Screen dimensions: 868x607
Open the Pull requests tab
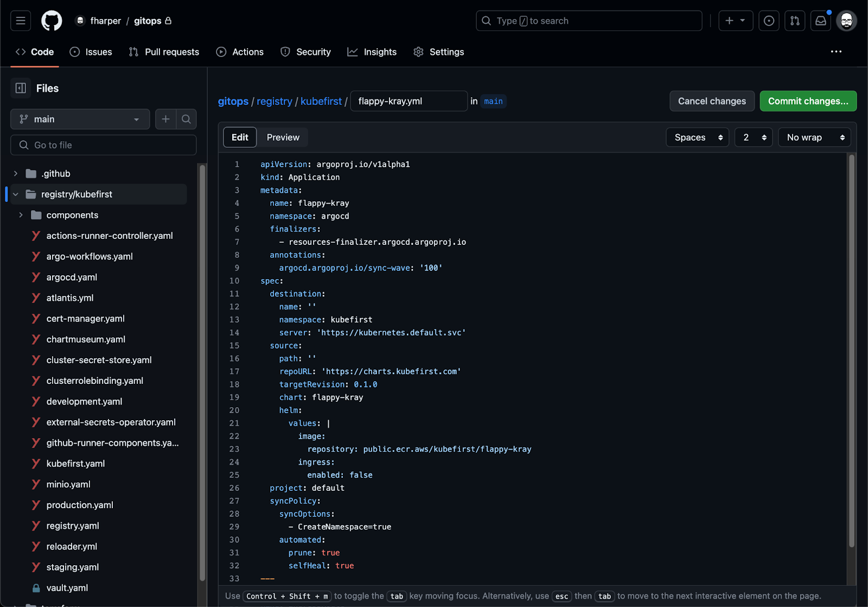(x=164, y=52)
